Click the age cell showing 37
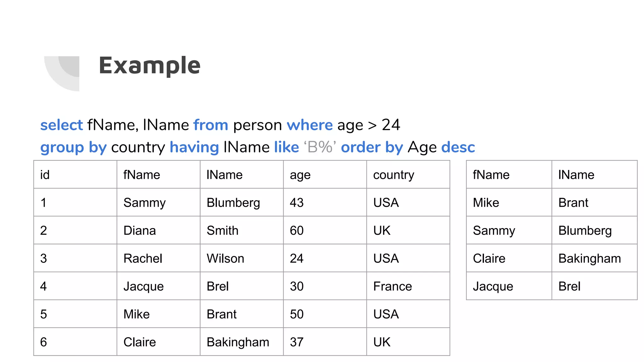 tap(297, 342)
